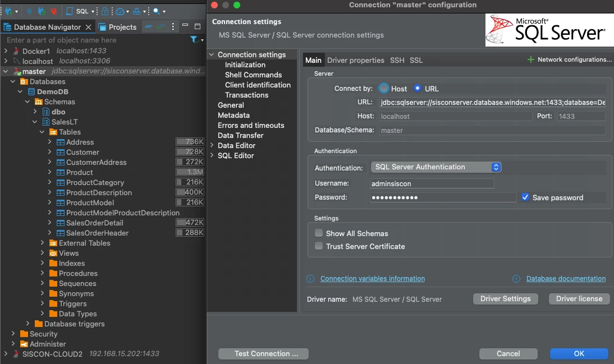
Task: Expand the Security folder node
Action: 13,334
